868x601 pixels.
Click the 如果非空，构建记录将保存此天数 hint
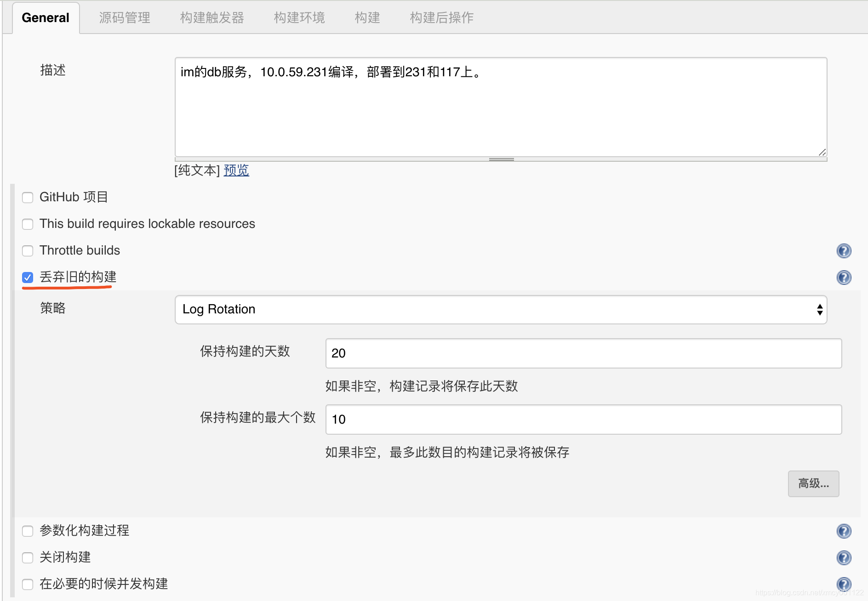pyautogui.click(x=422, y=386)
